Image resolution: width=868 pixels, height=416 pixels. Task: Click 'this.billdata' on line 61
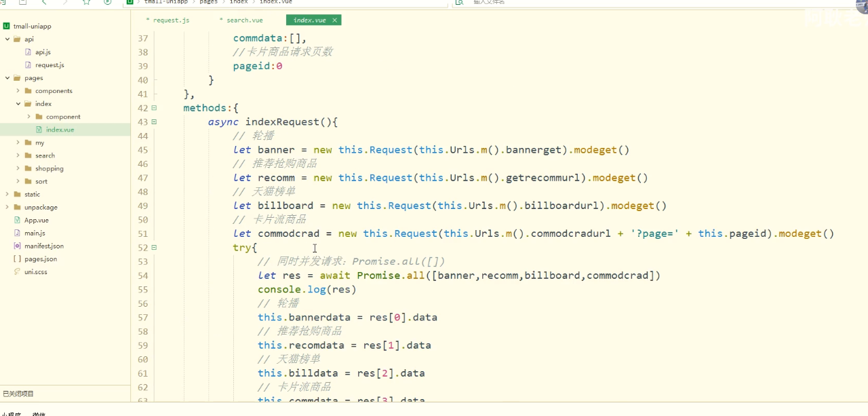(298, 373)
